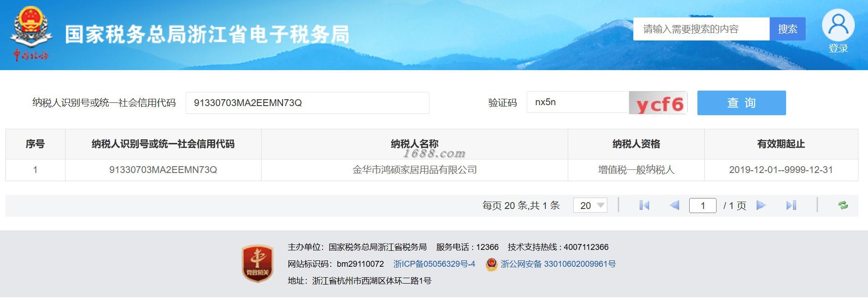
Task: Refresh the results table with green icon
Action: coord(843,205)
